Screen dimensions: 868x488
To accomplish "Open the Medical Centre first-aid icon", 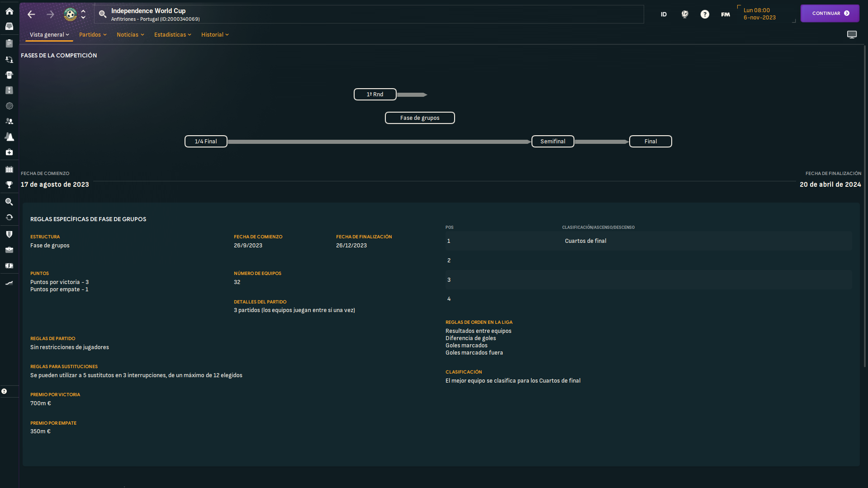I will click(x=9, y=152).
